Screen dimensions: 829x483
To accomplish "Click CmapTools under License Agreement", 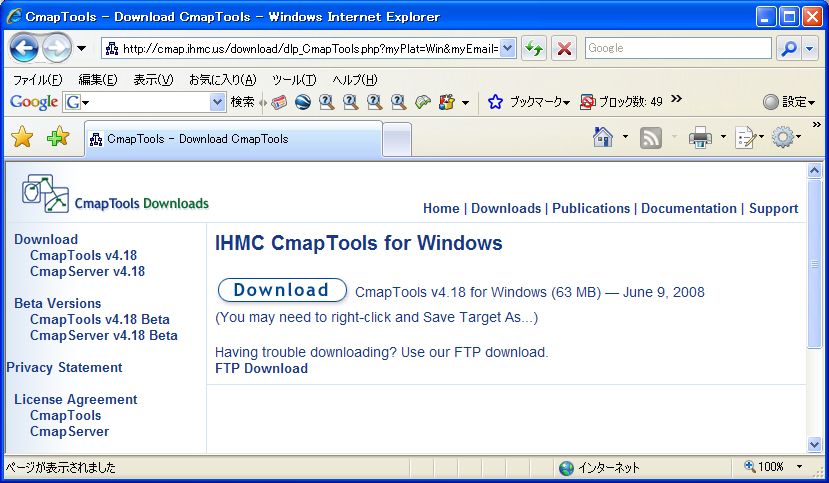I will (66, 415).
